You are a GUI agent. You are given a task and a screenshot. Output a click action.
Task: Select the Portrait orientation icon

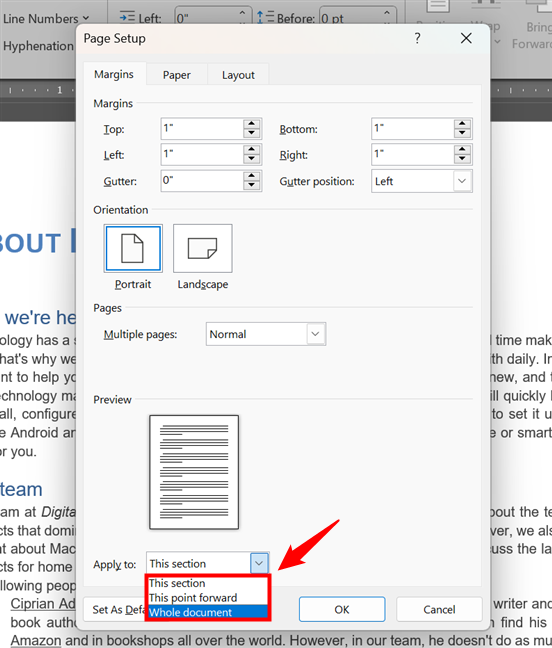click(x=133, y=248)
